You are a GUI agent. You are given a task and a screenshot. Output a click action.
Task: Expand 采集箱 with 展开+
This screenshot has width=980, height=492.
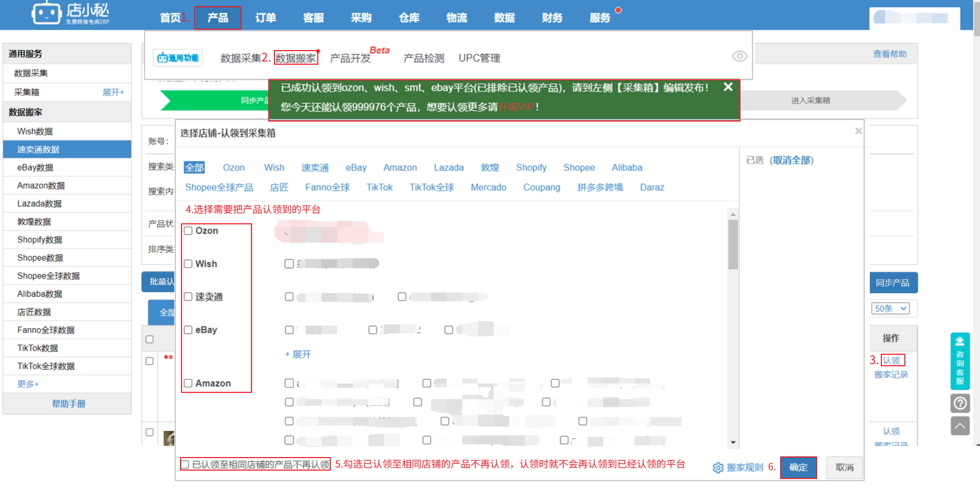tap(113, 92)
